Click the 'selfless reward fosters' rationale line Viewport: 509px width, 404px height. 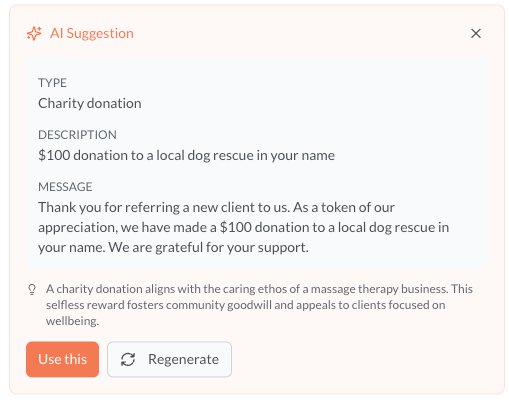coord(245,305)
